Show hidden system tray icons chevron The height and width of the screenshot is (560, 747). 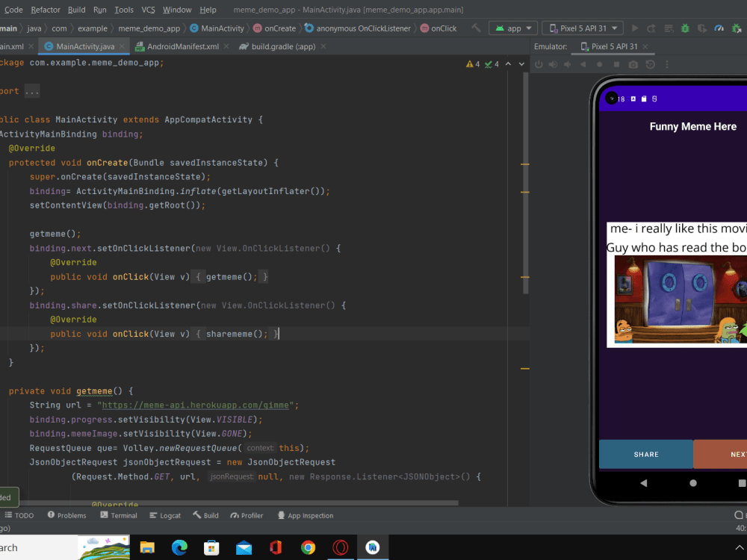[739, 547]
